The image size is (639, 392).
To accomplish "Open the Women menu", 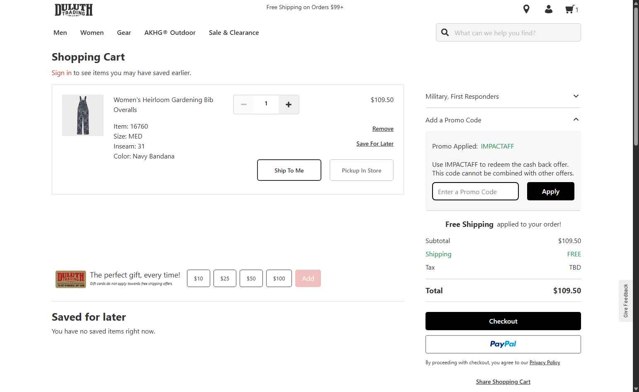I will 92,33.
